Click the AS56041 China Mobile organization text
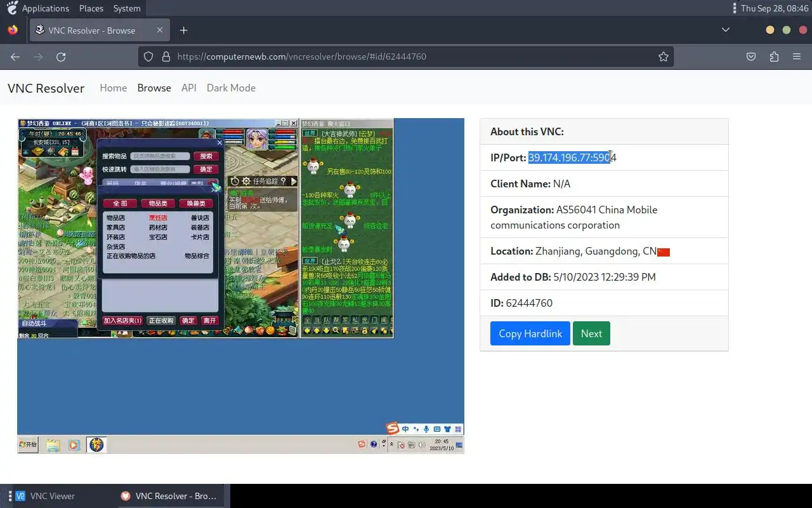 click(x=573, y=217)
